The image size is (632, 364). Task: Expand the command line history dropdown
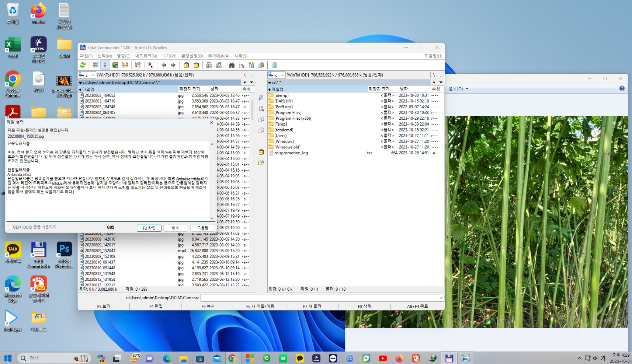click(441, 298)
